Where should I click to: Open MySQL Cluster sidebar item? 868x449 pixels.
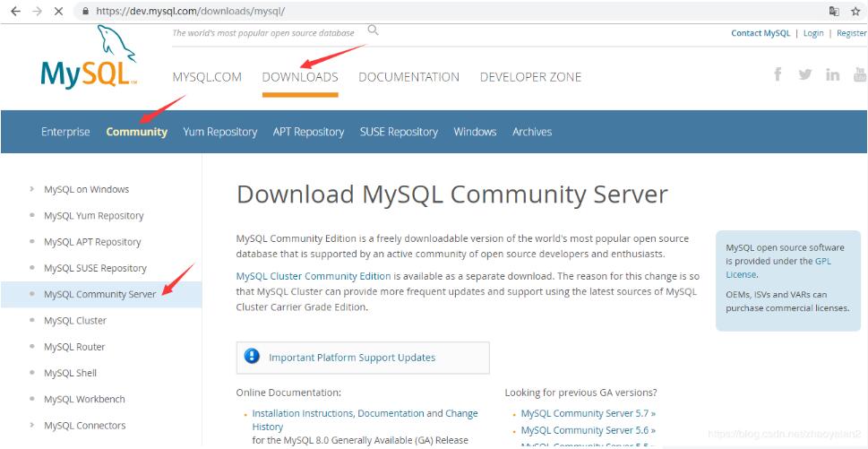75,321
